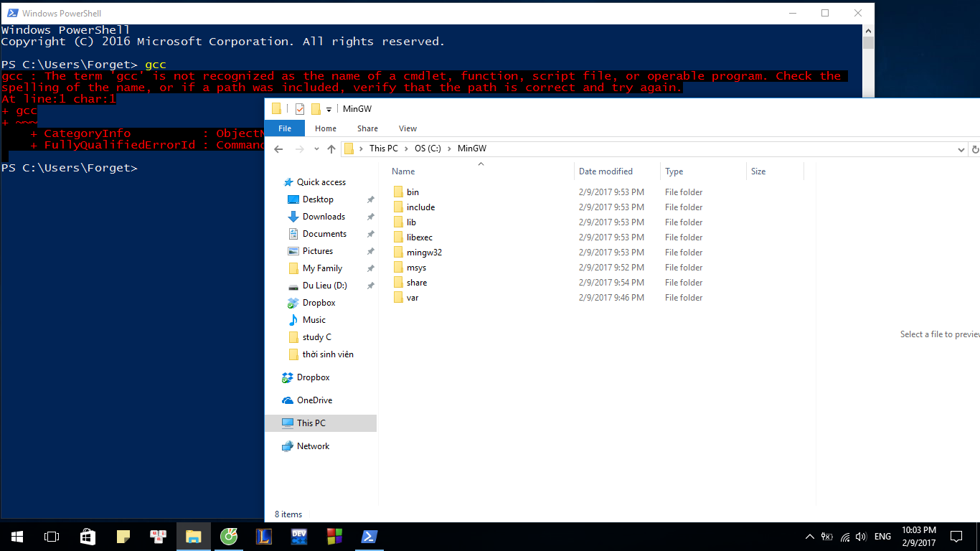The image size is (980, 551).
Task: Open the Windows Store taskbar icon
Action: (88, 537)
